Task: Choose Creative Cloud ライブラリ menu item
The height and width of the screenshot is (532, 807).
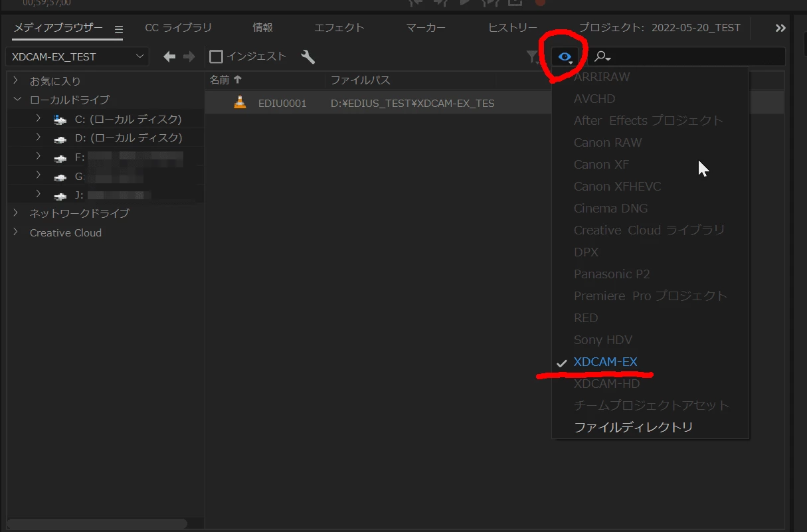Action: click(x=650, y=230)
